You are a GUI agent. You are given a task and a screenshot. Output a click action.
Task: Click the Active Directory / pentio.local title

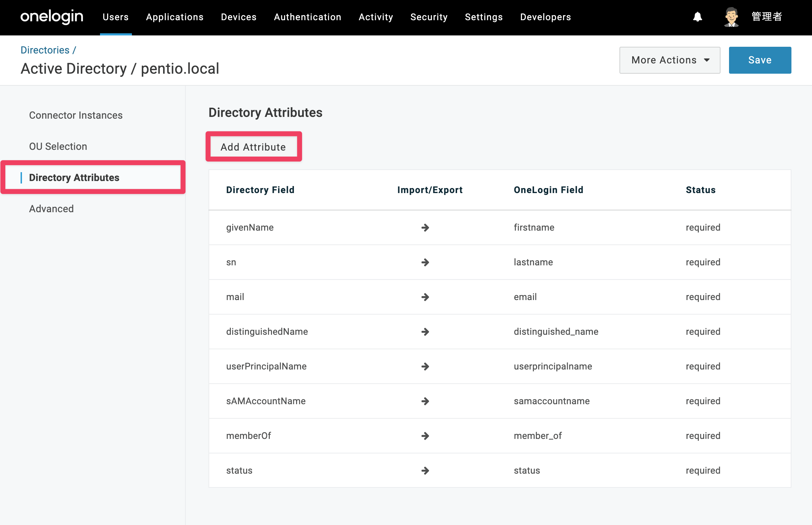(120, 69)
